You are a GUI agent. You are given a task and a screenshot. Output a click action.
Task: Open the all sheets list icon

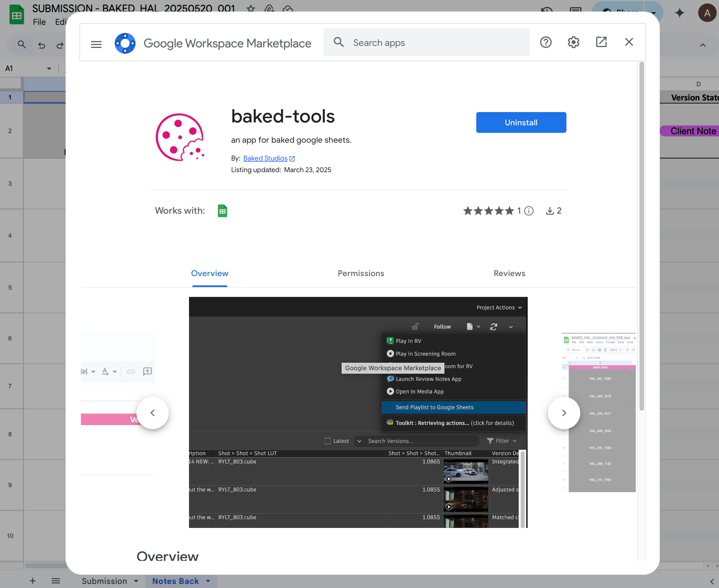tap(55, 581)
